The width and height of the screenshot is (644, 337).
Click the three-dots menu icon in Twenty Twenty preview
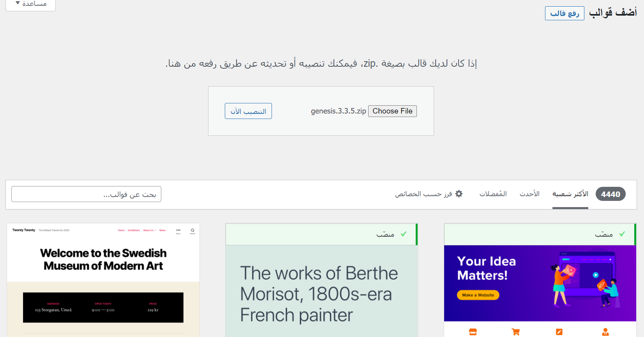178,231
